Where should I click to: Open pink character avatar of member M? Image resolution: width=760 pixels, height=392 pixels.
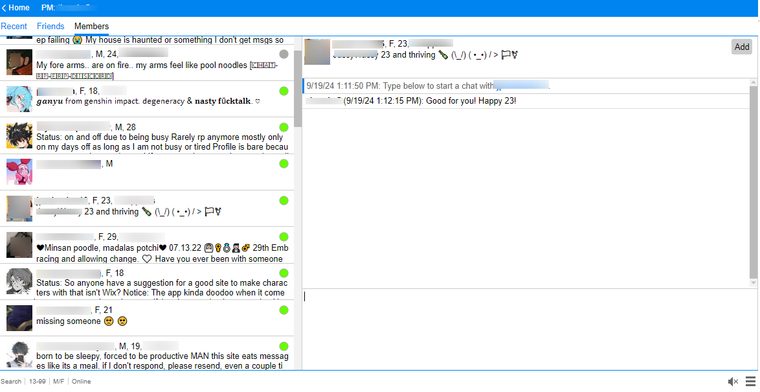point(19,172)
